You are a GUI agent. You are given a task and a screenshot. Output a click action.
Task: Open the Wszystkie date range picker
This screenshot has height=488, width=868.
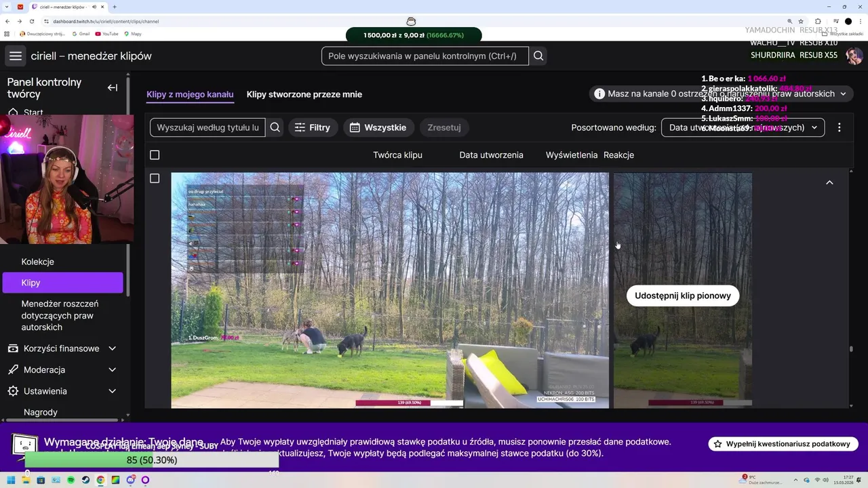[x=379, y=127]
